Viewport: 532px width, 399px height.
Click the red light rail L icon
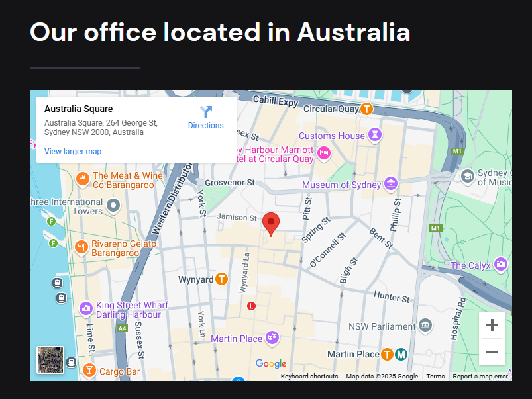[x=251, y=306]
